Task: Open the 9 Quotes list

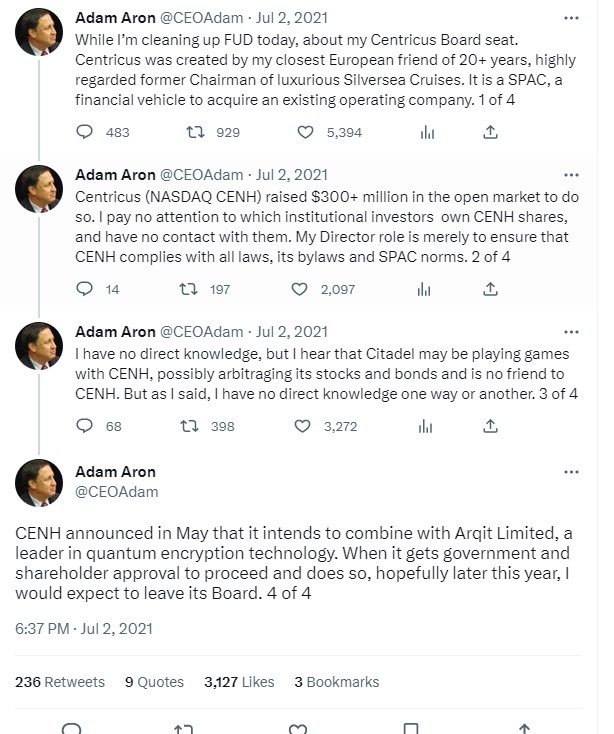Action: [x=154, y=682]
